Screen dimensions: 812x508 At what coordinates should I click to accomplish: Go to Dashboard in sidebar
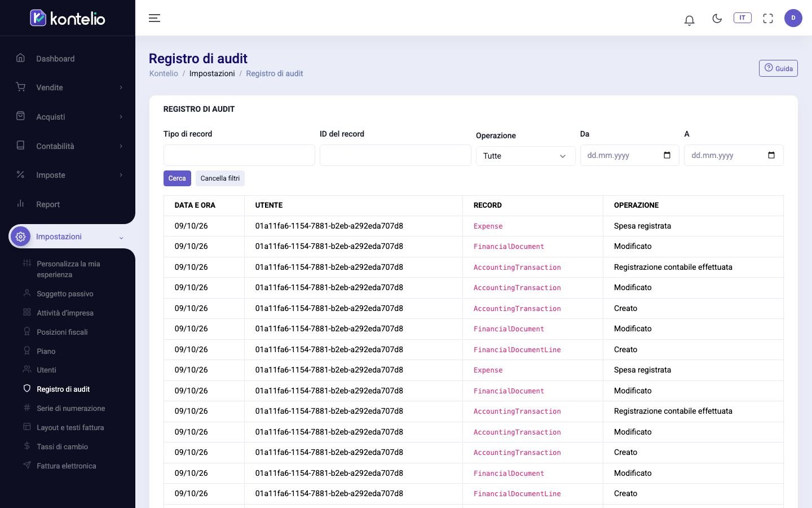point(55,59)
